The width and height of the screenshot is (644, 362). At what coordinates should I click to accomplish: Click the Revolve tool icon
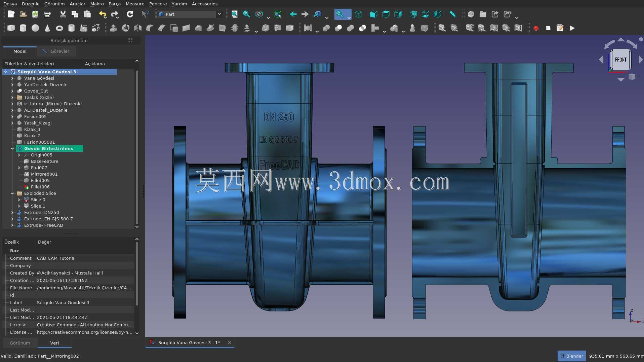coord(126,28)
